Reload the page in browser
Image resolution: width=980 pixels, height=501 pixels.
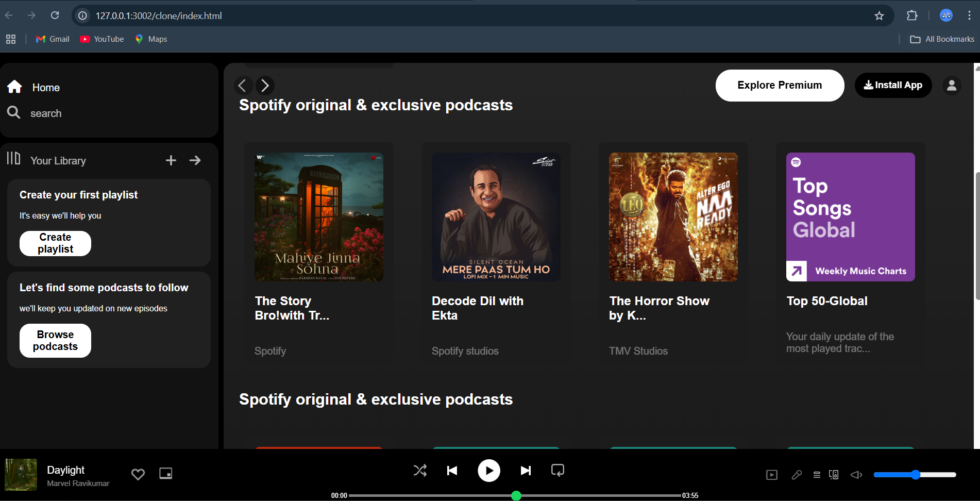[x=55, y=15]
